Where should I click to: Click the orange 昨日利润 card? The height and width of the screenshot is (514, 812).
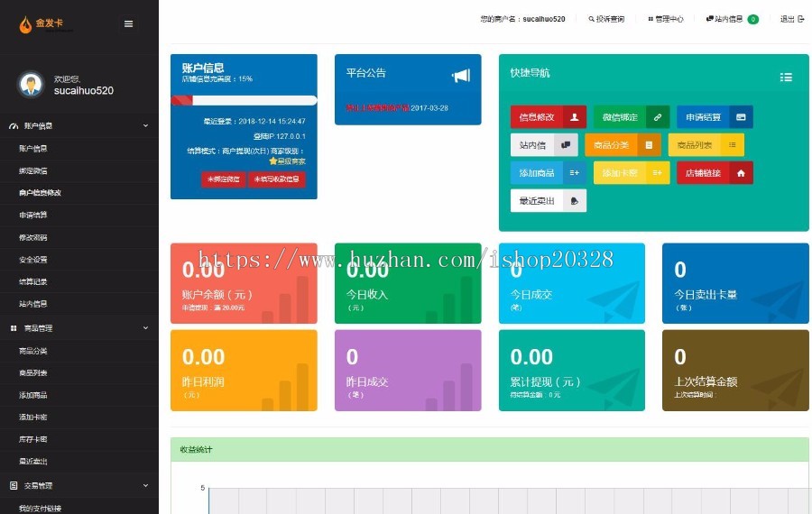point(244,371)
